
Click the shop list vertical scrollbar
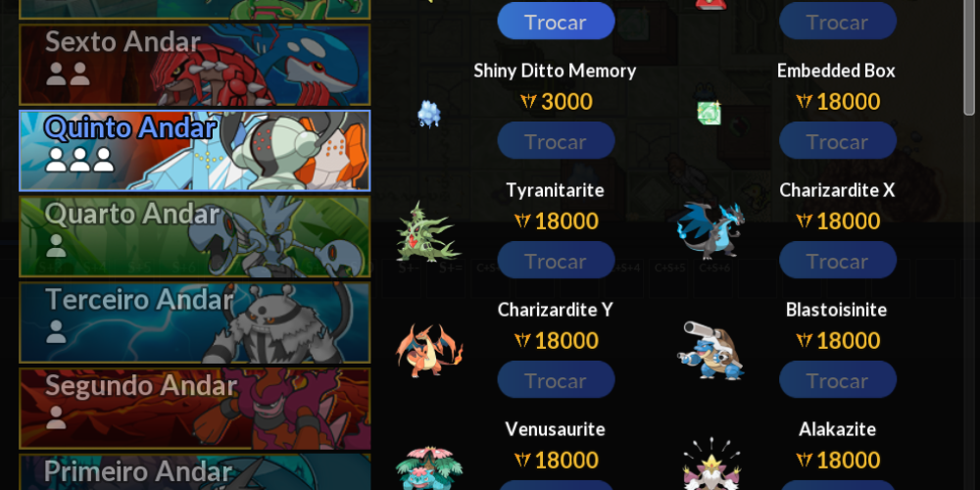click(969, 58)
